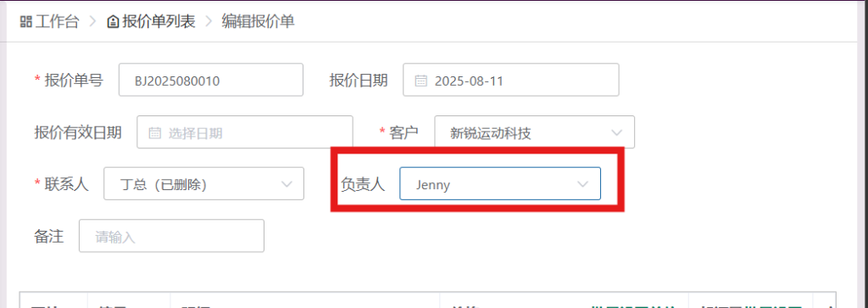Click the 客户 label

404,132
